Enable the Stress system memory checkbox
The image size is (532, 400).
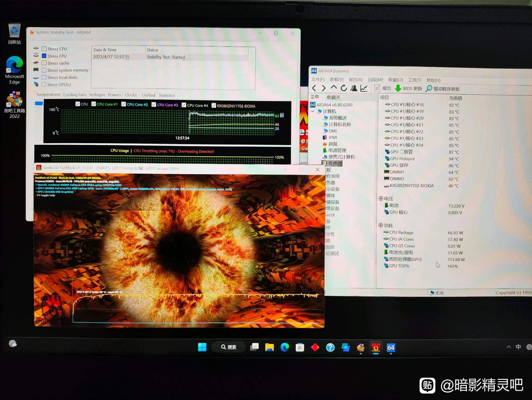pyautogui.click(x=44, y=70)
